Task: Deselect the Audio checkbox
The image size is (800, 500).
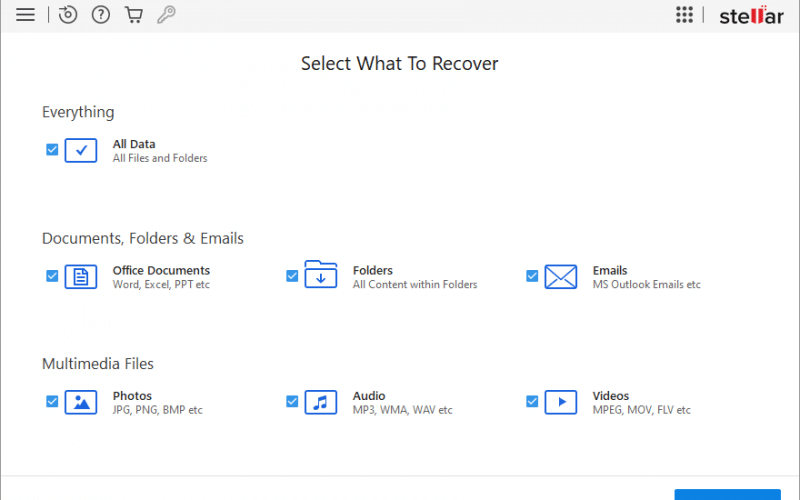Action: [x=292, y=402]
